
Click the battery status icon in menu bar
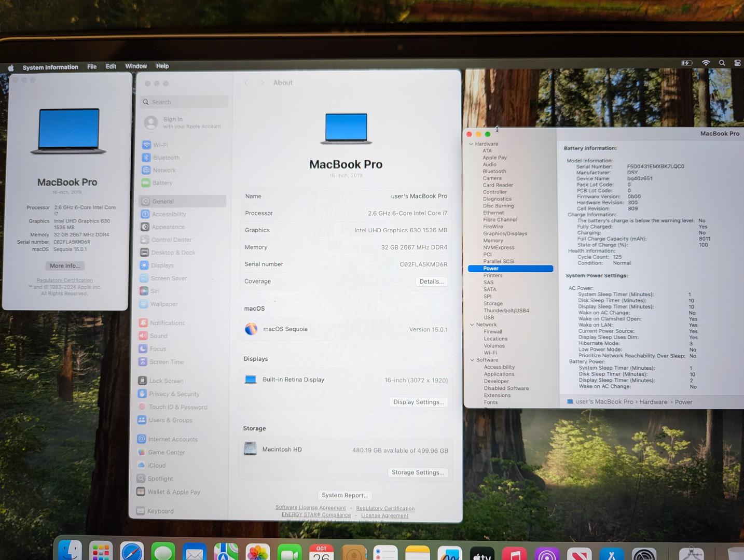click(x=687, y=63)
